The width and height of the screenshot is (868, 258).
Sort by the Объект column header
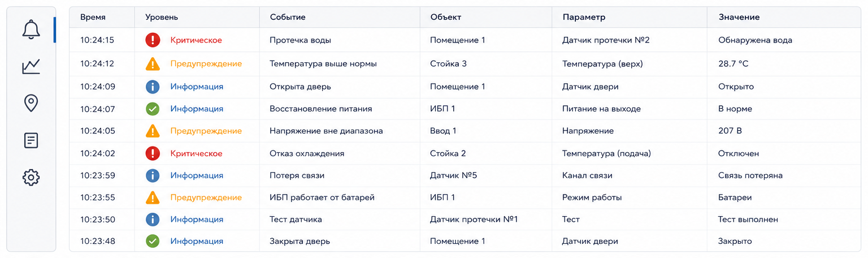pos(446,18)
